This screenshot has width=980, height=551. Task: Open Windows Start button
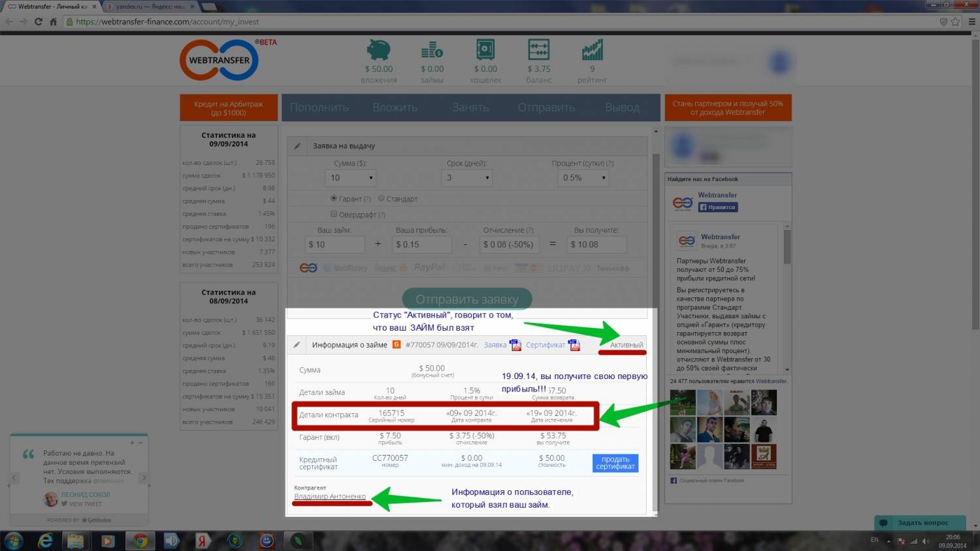coord(13,541)
